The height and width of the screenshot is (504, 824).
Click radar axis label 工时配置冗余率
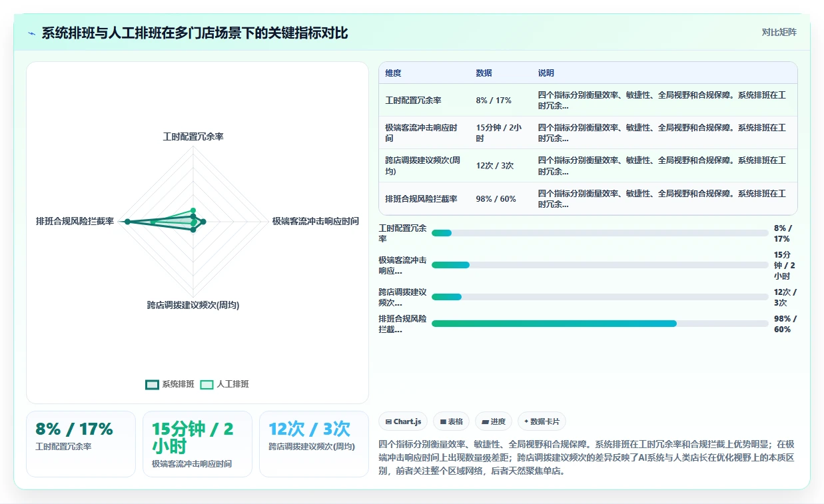pos(193,136)
